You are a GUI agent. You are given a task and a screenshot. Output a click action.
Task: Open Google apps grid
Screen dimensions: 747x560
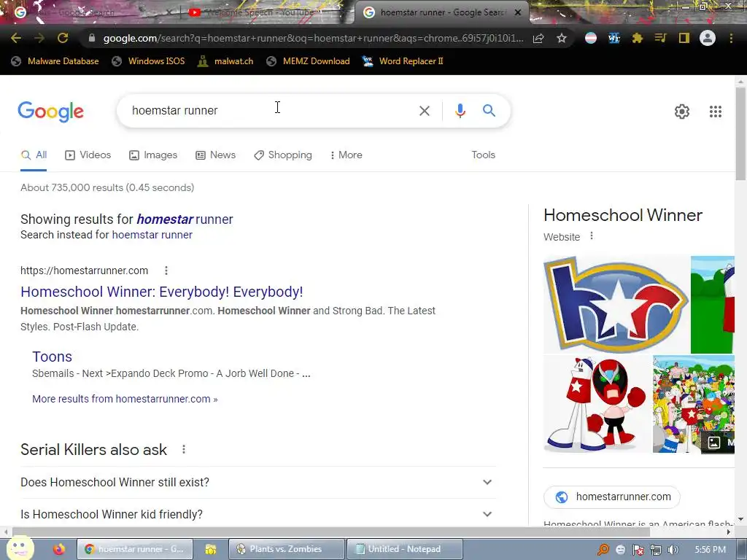pyautogui.click(x=715, y=112)
